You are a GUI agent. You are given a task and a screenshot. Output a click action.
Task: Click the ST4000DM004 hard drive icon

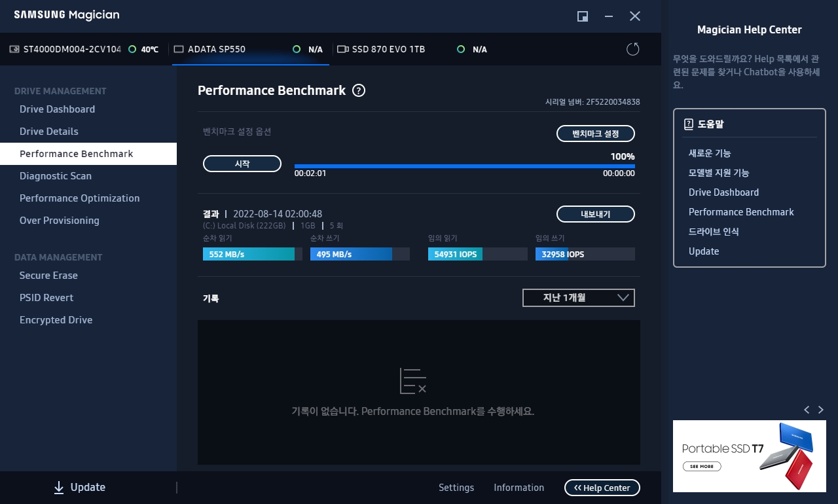click(14, 49)
